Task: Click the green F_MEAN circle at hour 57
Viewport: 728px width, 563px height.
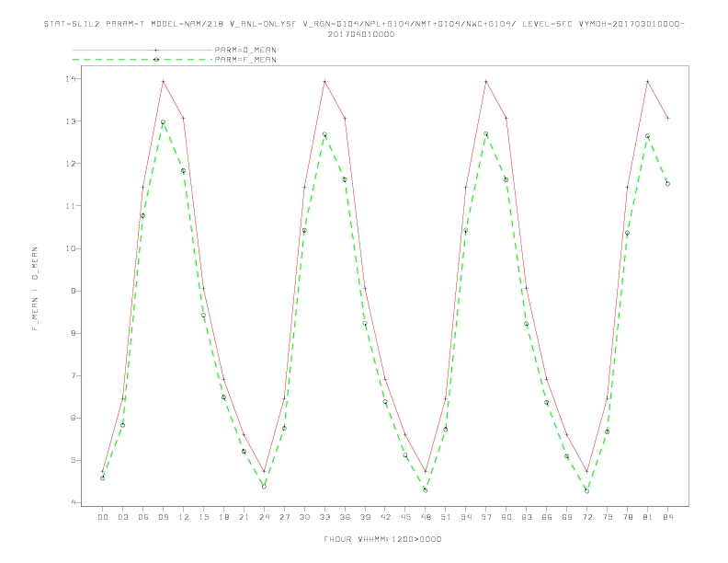Action: (x=486, y=133)
